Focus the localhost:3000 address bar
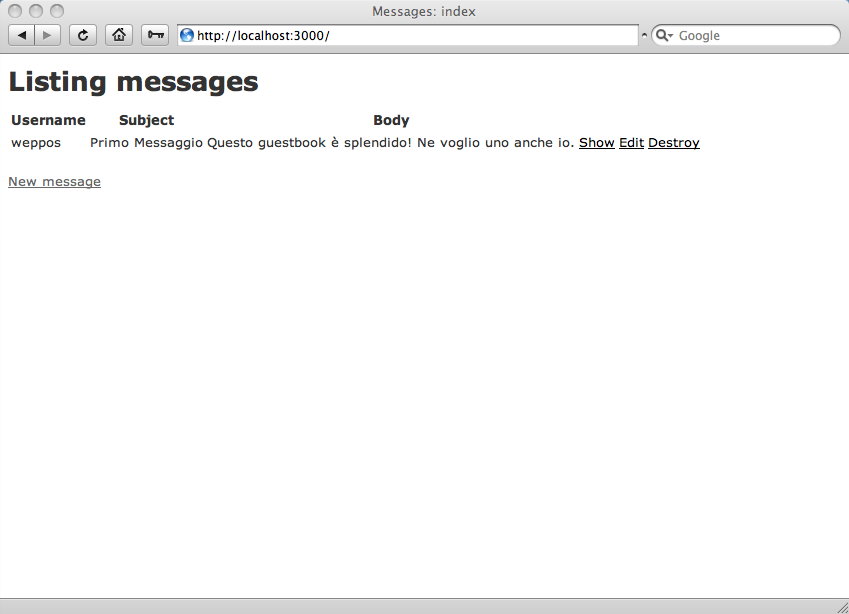This screenshot has height=614, width=849. pyautogui.click(x=408, y=35)
